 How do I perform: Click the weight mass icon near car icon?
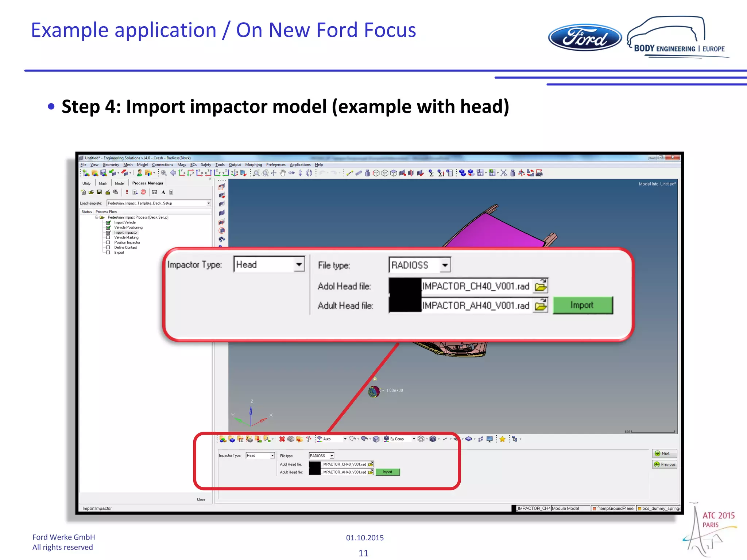513,173
